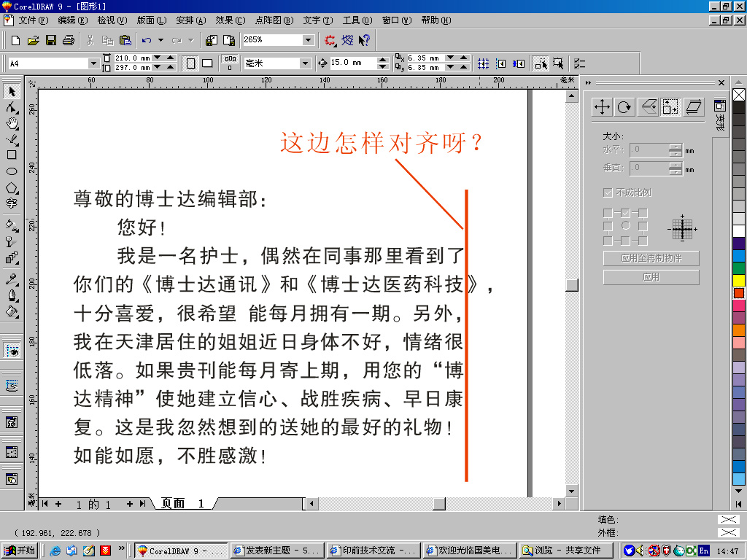Click the What's This help icon

[x=365, y=41]
